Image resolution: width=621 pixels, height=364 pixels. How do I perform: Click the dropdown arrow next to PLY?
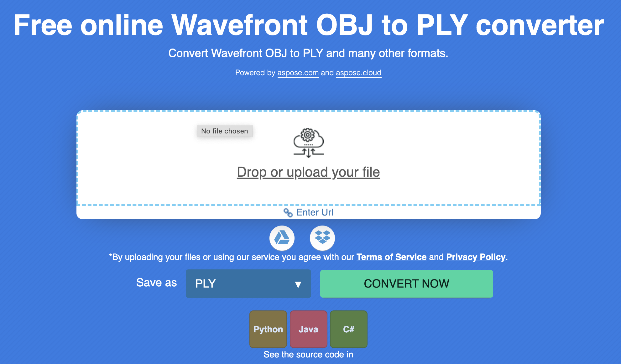[x=298, y=284]
